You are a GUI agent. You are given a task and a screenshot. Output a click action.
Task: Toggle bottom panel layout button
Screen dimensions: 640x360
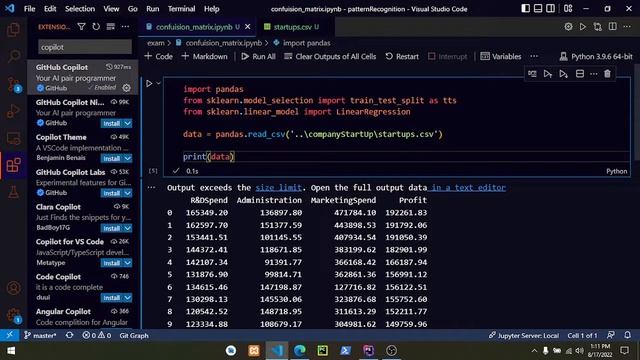[538, 9]
